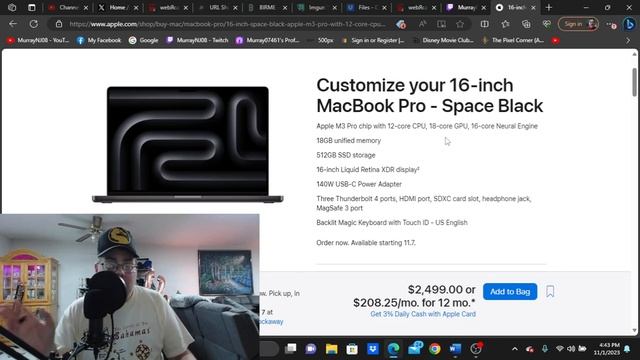Open the Favorites list icon

pyautogui.click(x=505, y=24)
